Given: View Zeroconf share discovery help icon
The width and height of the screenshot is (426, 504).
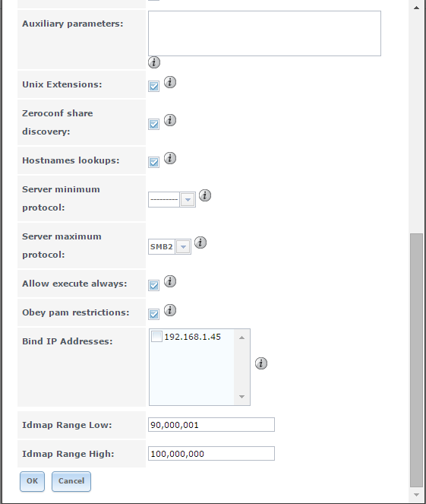Looking at the screenshot, I should pyautogui.click(x=170, y=120).
